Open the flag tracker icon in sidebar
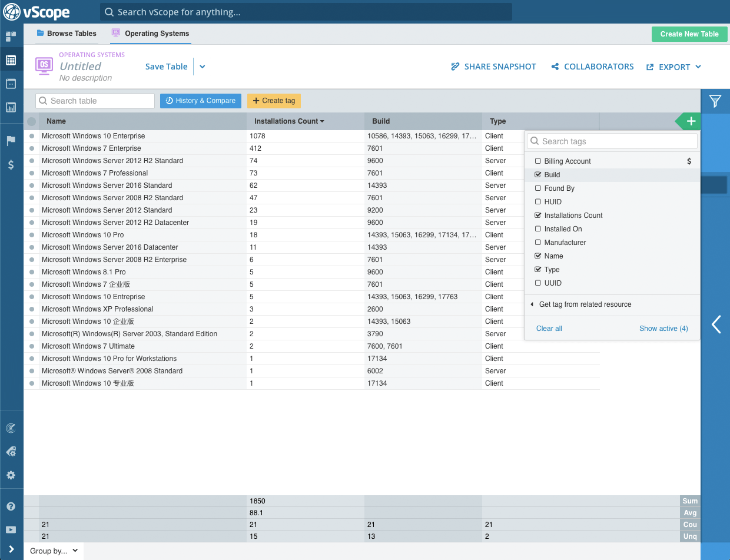 pos(11,141)
